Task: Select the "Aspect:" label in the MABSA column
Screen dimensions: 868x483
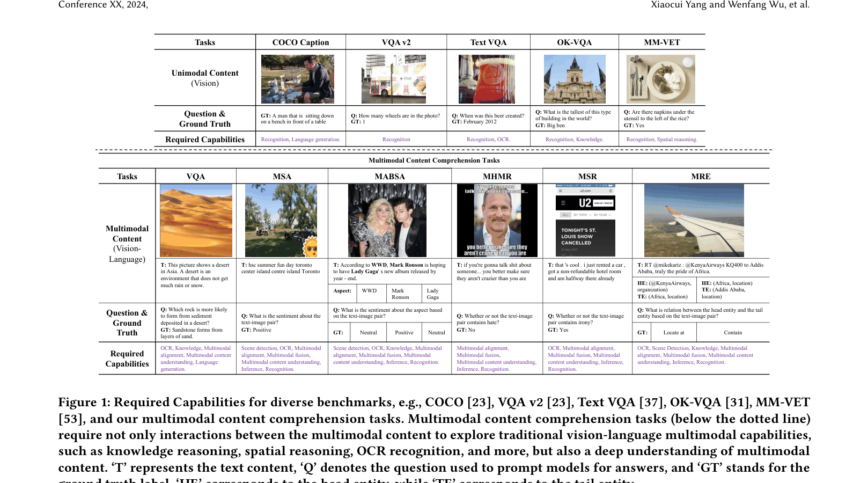Action: click(342, 291)
